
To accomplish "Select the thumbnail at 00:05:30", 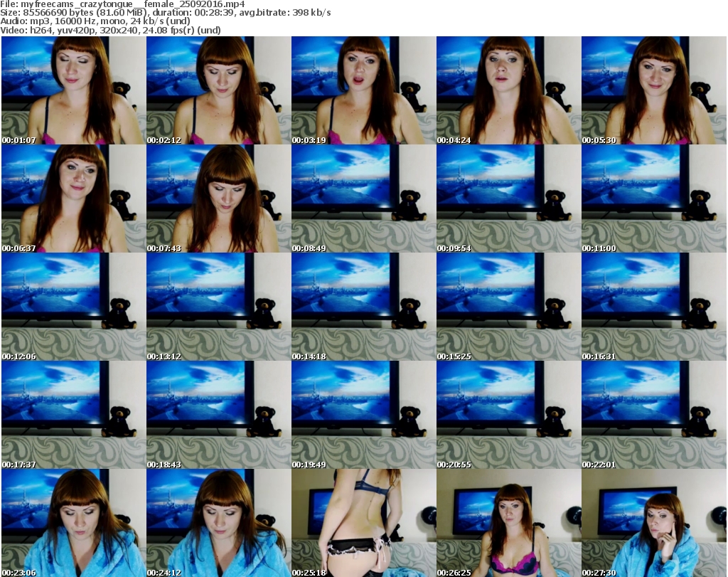I will tap(653, 90).
